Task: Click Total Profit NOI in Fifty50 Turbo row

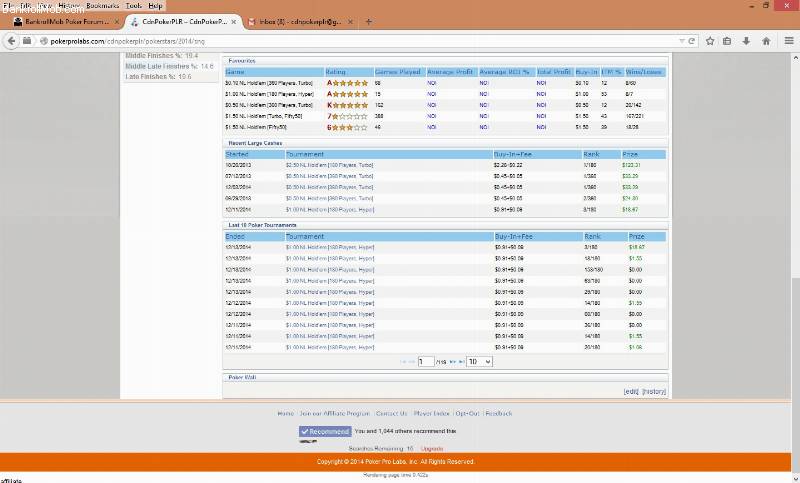Action: (x=541, y=116)
